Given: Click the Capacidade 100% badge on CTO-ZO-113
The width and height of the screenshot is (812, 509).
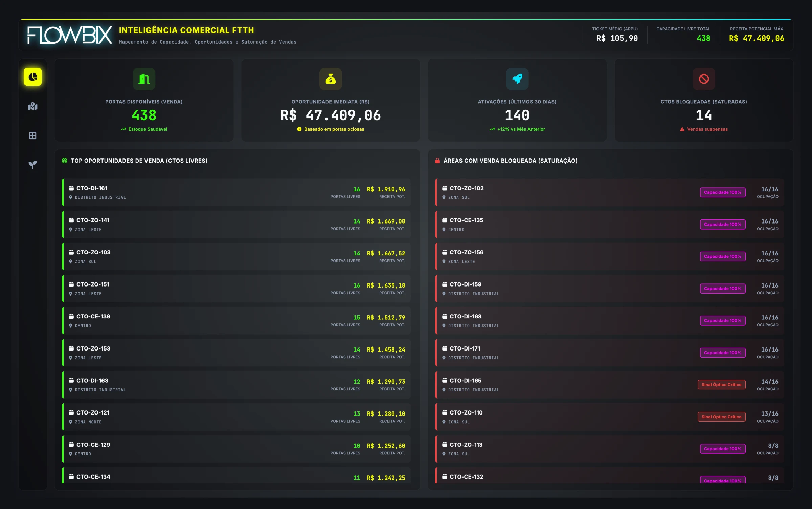Looking at the screenshot, I should tap(723, 449).
